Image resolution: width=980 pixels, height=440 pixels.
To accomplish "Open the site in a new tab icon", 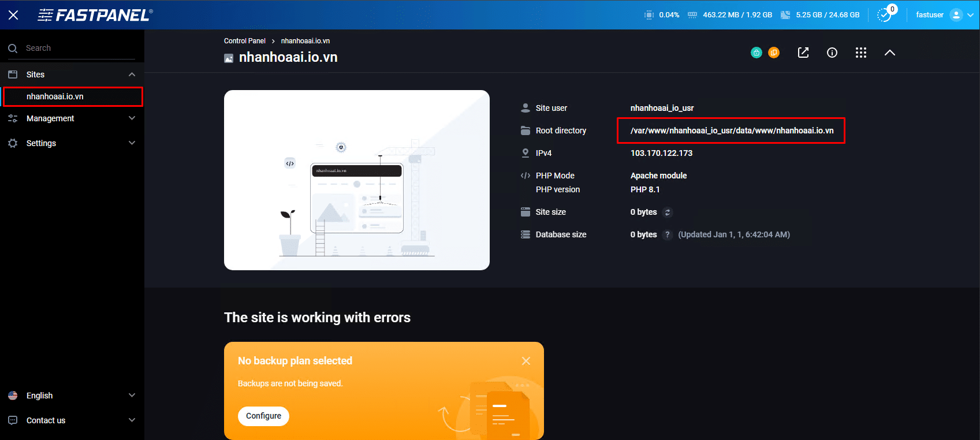I will 803,53.
